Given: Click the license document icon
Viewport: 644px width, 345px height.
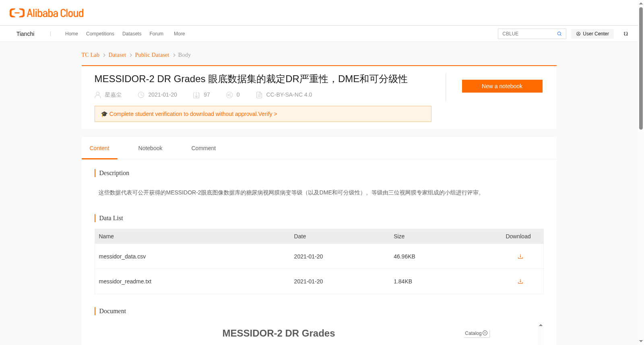Looking at the screenshot, I should [x=259, y=95].
